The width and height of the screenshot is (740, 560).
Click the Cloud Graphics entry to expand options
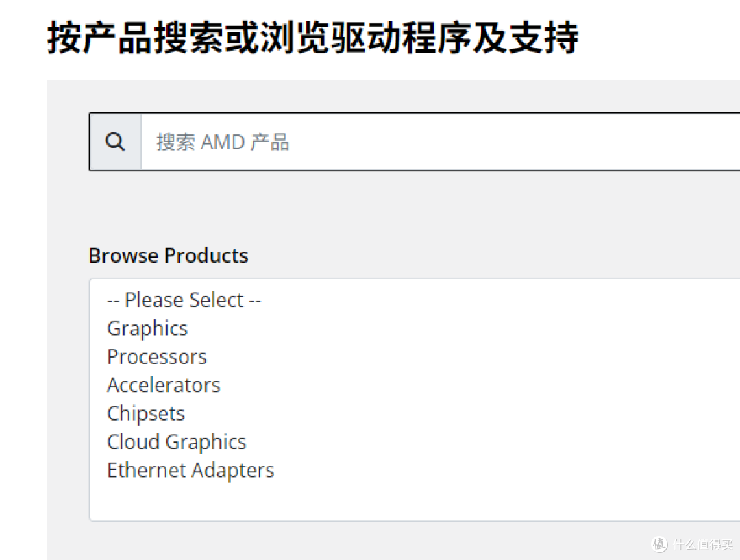[176, 441]
